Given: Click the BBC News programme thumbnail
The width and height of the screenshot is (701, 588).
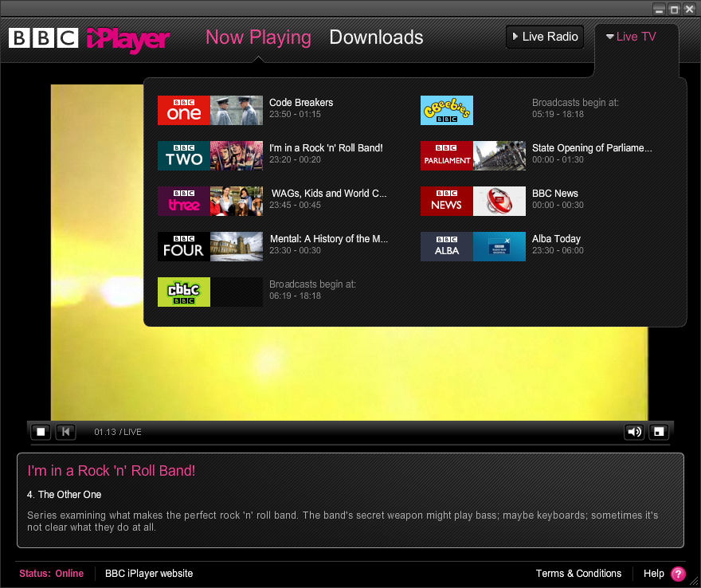Looking at the screenshot, I should tap(499, 202).
